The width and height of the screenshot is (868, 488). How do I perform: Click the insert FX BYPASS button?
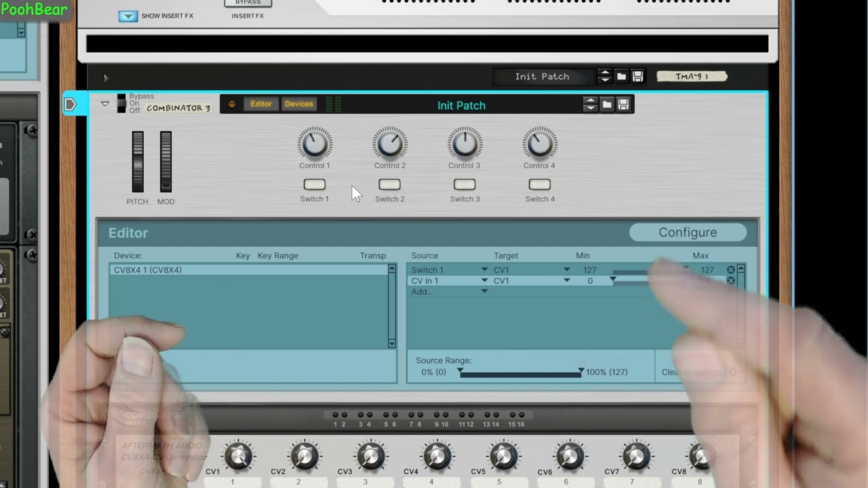click(x=248, y=3)
